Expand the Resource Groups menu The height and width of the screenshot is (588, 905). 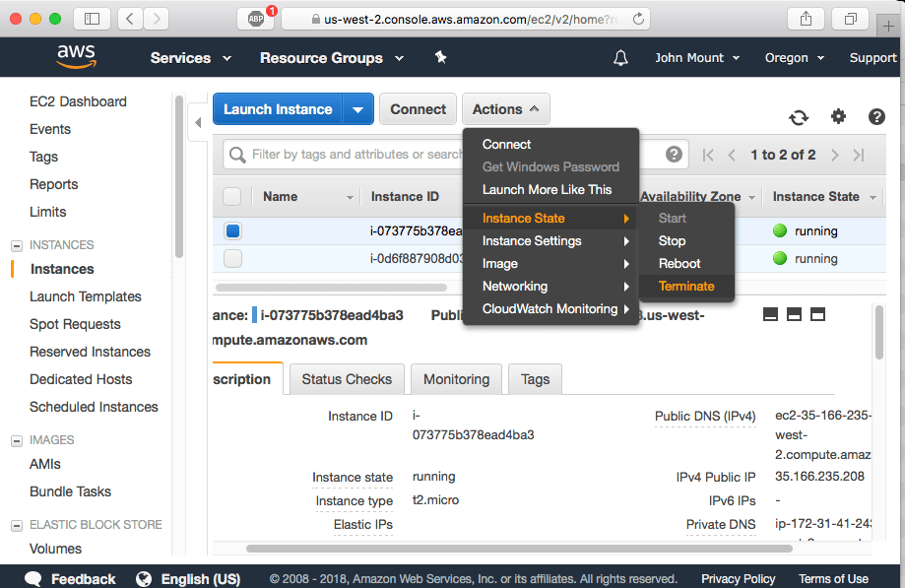point(332,58)
